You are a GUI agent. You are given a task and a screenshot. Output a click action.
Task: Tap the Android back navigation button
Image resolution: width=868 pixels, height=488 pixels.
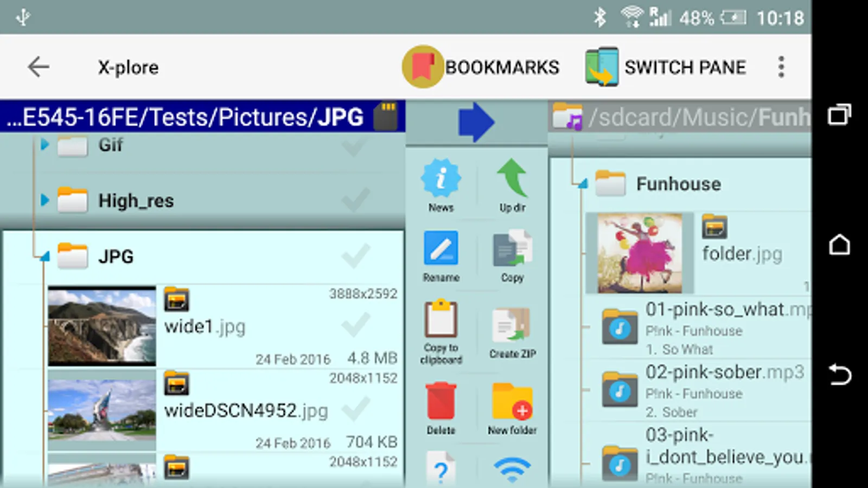(839, 374)
